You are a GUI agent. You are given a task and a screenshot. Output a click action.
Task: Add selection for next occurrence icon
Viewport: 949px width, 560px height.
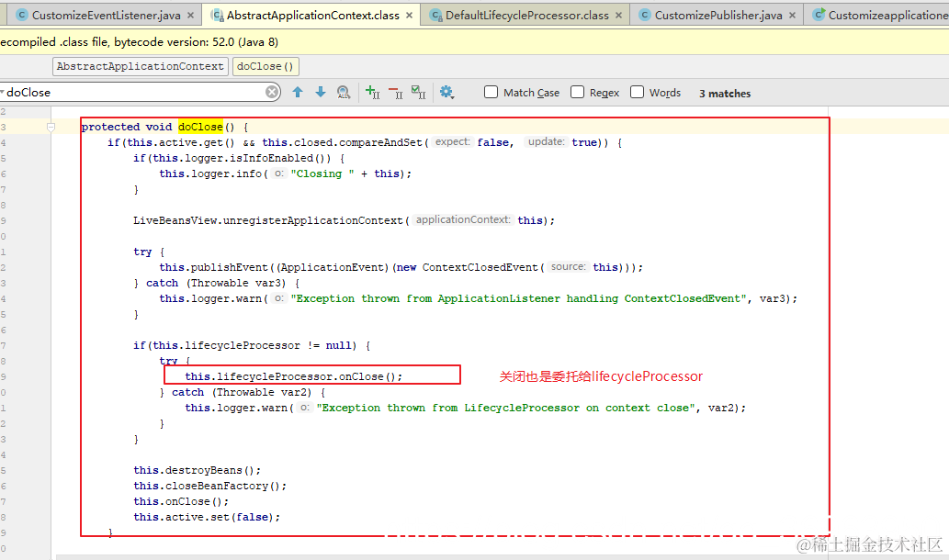click(x=372, y=92)
